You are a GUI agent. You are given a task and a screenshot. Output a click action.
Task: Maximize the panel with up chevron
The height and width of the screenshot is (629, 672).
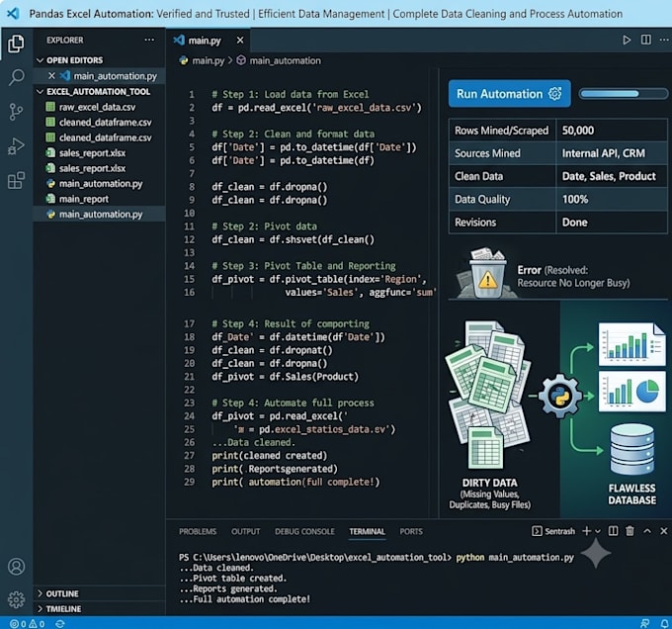pyautogui.click(x=647, y=531)
